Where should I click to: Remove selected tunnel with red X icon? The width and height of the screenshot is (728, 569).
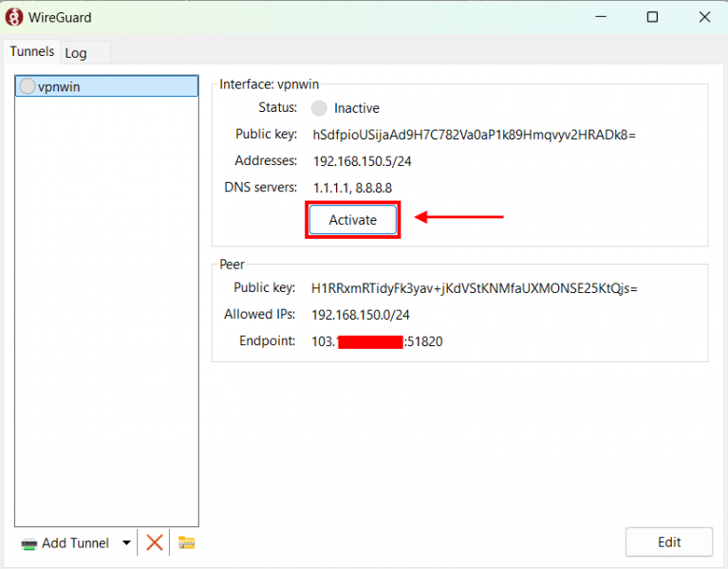click(154, 542)
